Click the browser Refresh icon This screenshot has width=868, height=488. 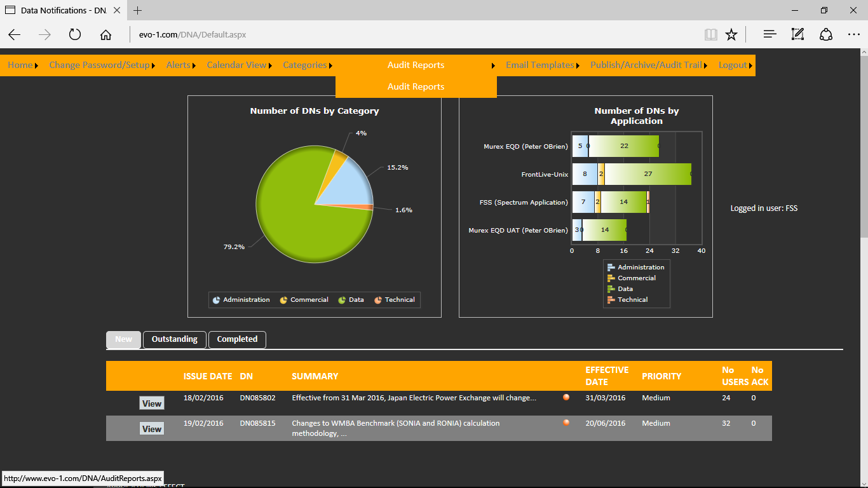(x=75, y=35)
